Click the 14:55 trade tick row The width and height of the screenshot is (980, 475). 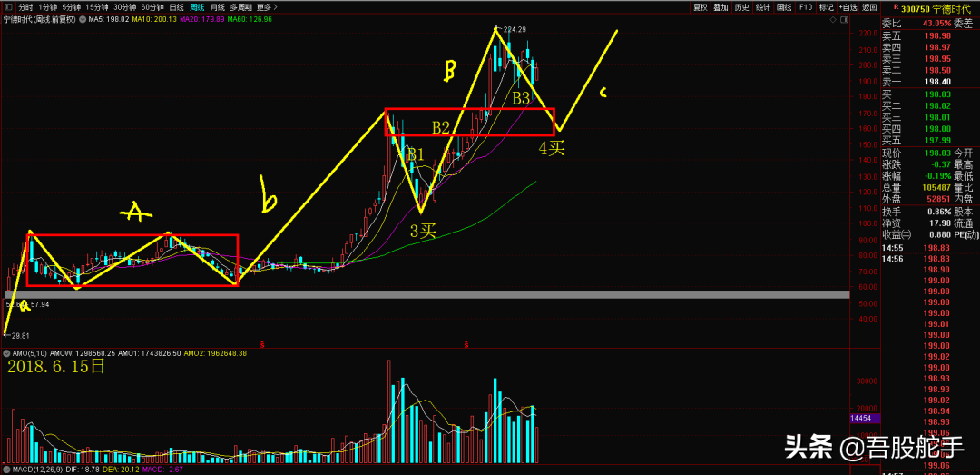(930, 249)
